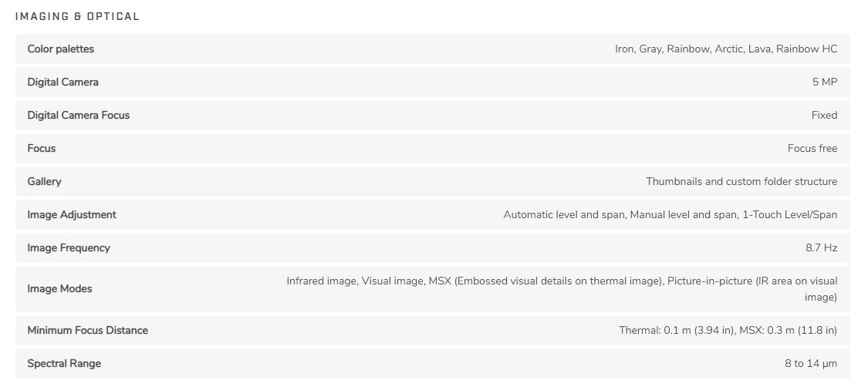Select the Digital Camera Focus label

(x=79, y=116)
